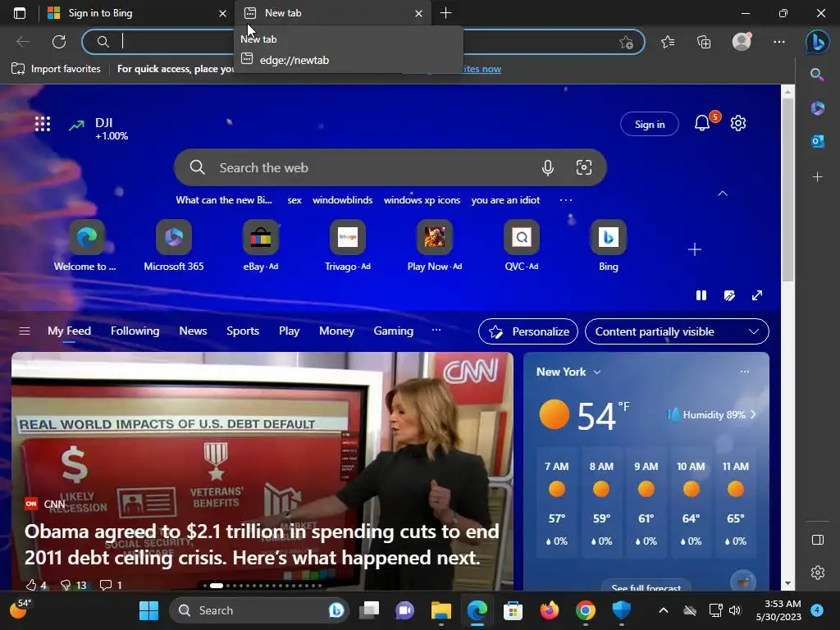Collapse the quick links section

(x=723, y=194)
